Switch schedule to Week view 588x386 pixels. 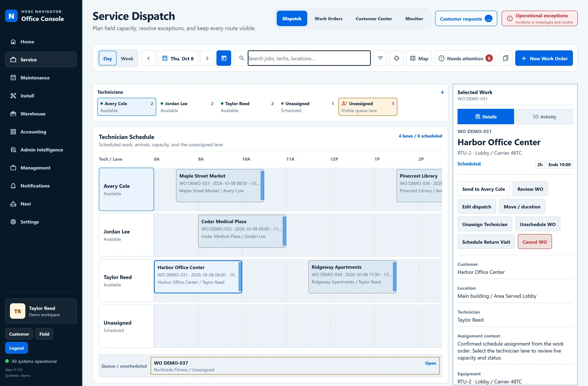point(127,58)
